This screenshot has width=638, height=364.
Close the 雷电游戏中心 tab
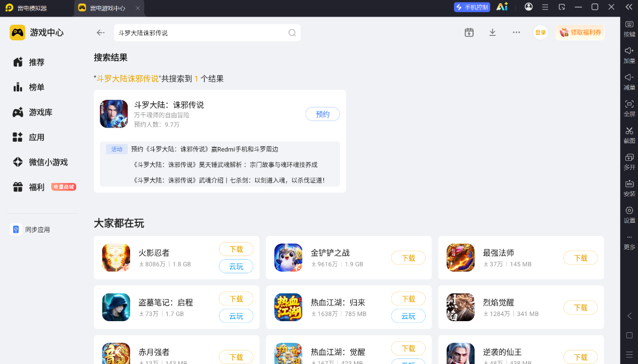[x=138, y=8]
